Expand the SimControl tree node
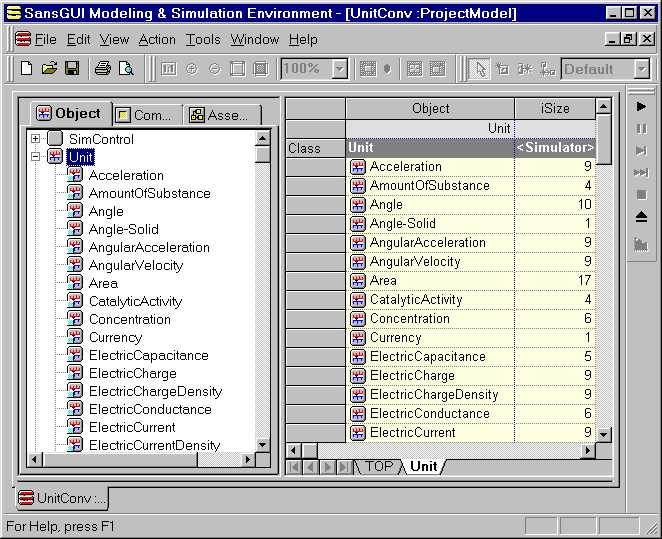This screenshot has width=662, height=539. tap(36, 139)
